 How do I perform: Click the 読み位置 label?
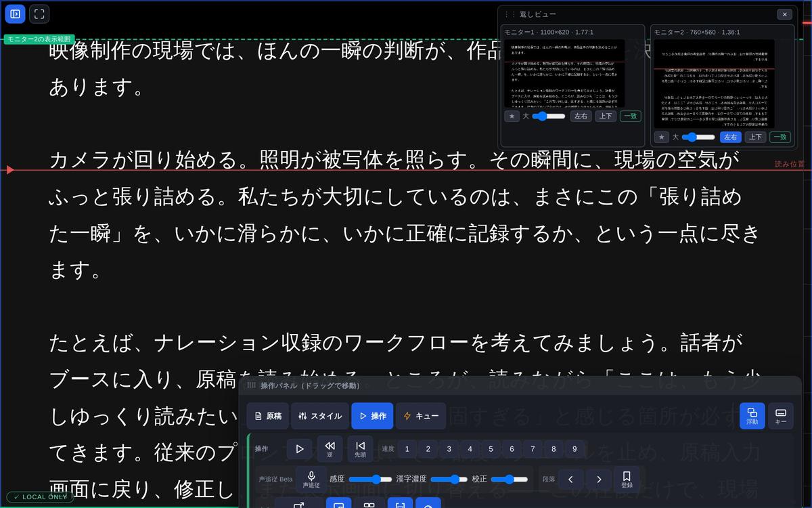(x=790, y=164)
